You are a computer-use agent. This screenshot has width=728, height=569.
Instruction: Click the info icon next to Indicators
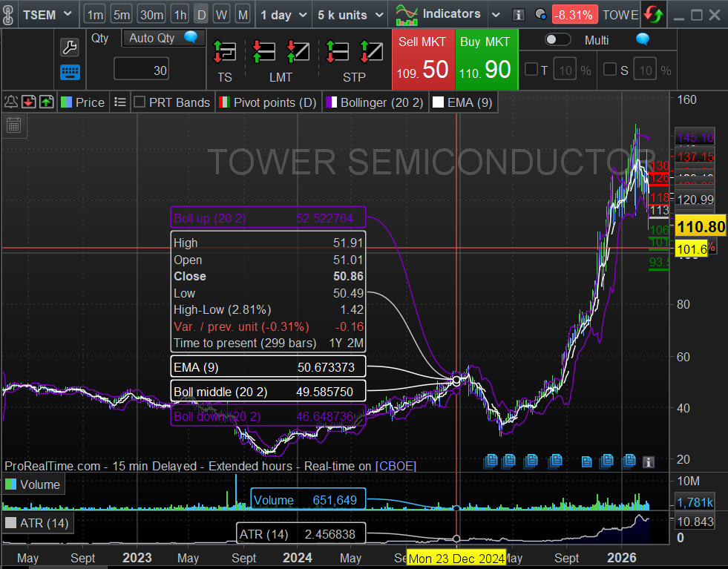[519, 15]
